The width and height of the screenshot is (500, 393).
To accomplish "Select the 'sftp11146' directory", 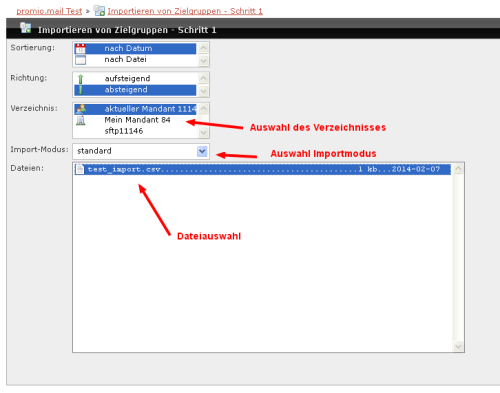I will coord(135,131).
